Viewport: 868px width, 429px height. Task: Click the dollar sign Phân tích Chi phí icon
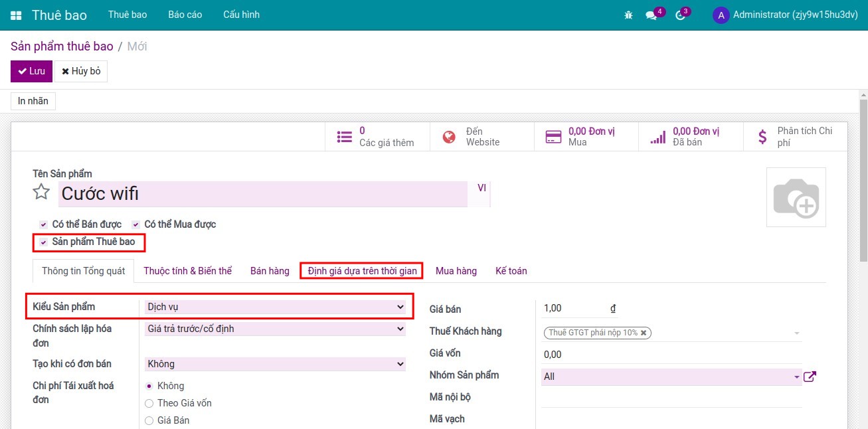762,137
